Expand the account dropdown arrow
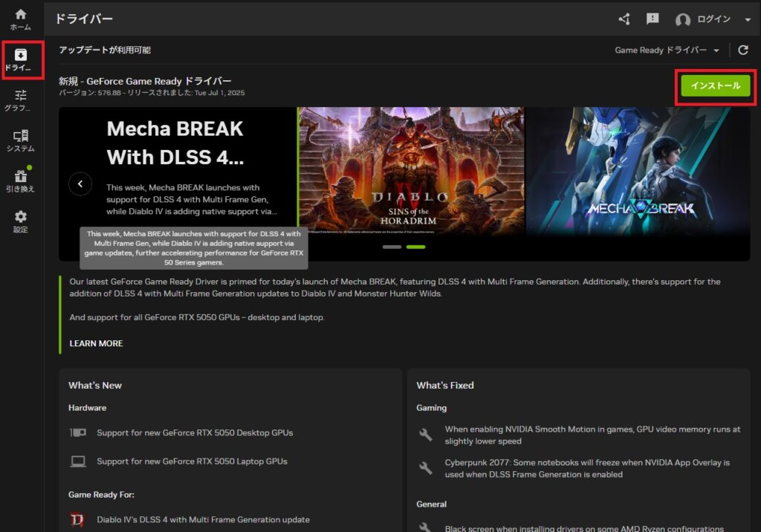The image size is (761, 532). (x=748, y=20)
